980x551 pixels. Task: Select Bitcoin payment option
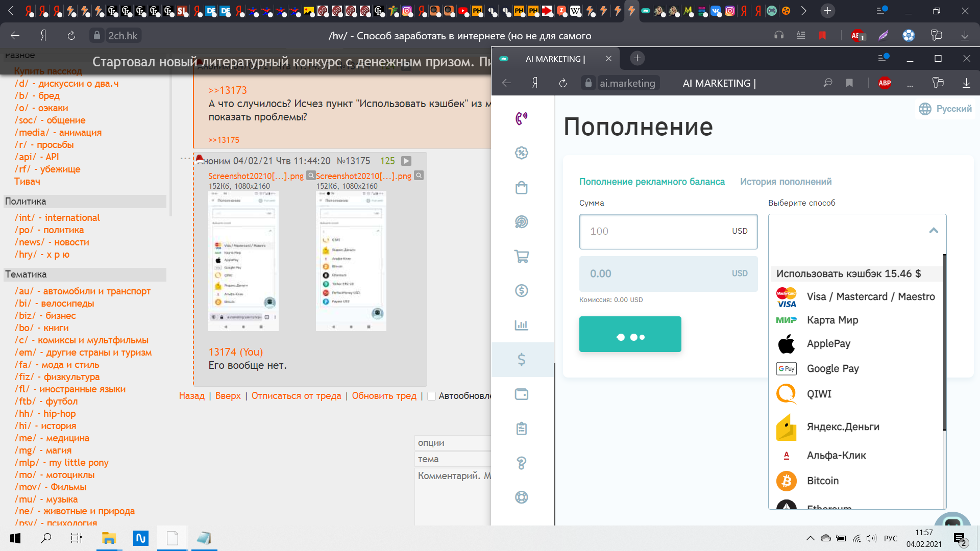click(x=822, y=481)
